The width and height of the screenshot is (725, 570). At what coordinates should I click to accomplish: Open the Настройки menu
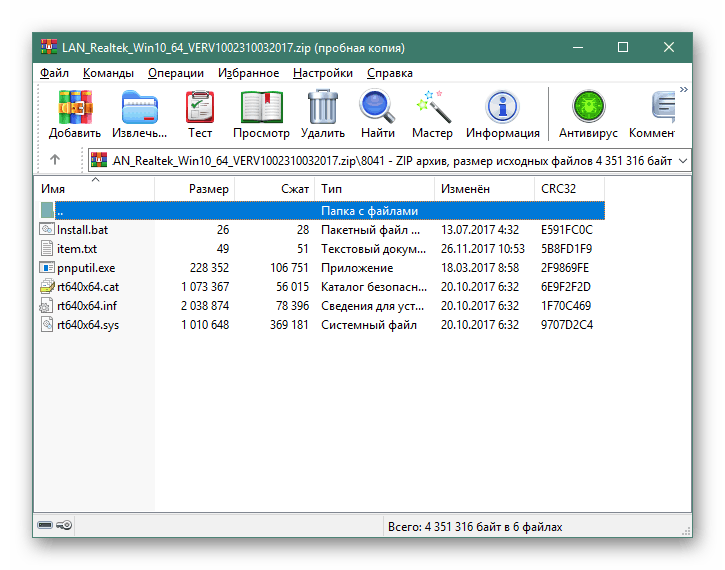coord(323,73)
